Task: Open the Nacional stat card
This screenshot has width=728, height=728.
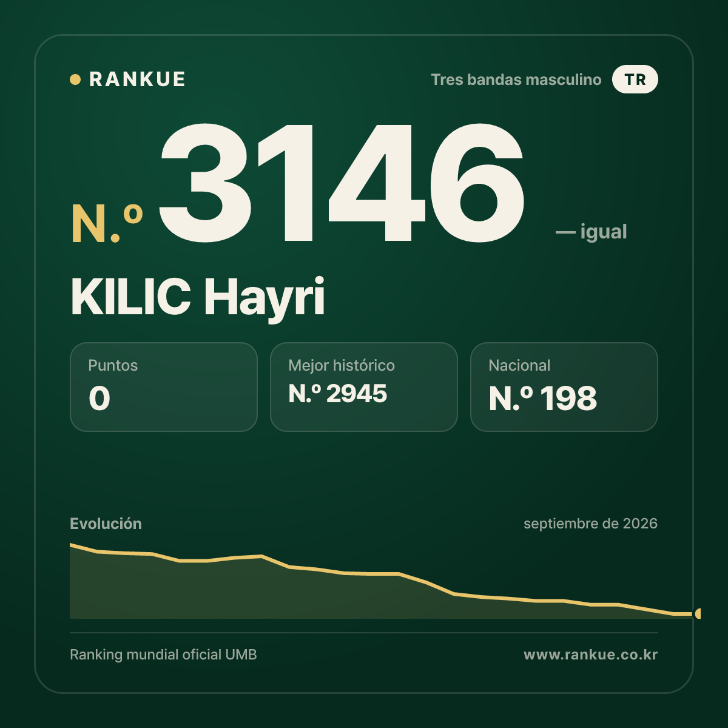Action: click(x=564, y=387)
